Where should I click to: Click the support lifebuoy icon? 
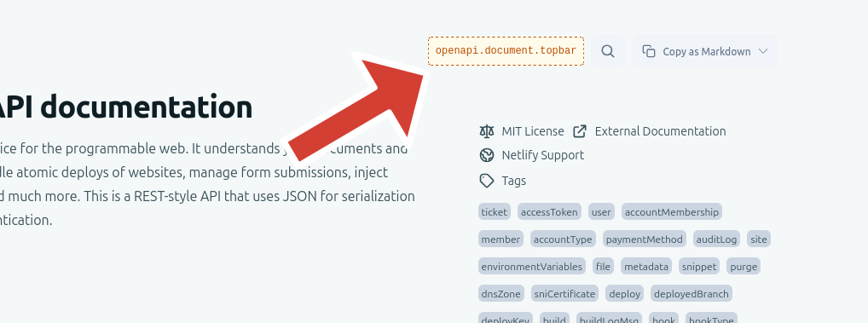click(x=487, y=155)
